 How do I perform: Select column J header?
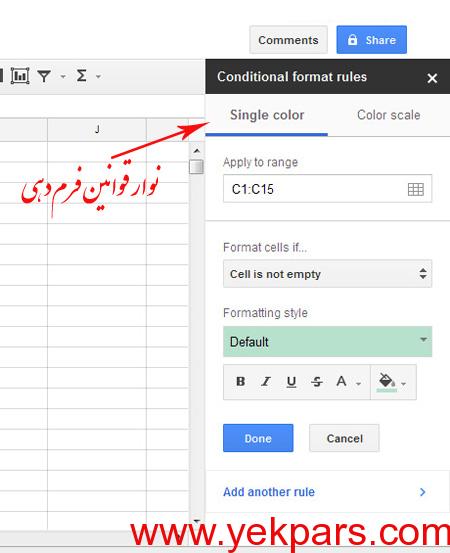97,130
